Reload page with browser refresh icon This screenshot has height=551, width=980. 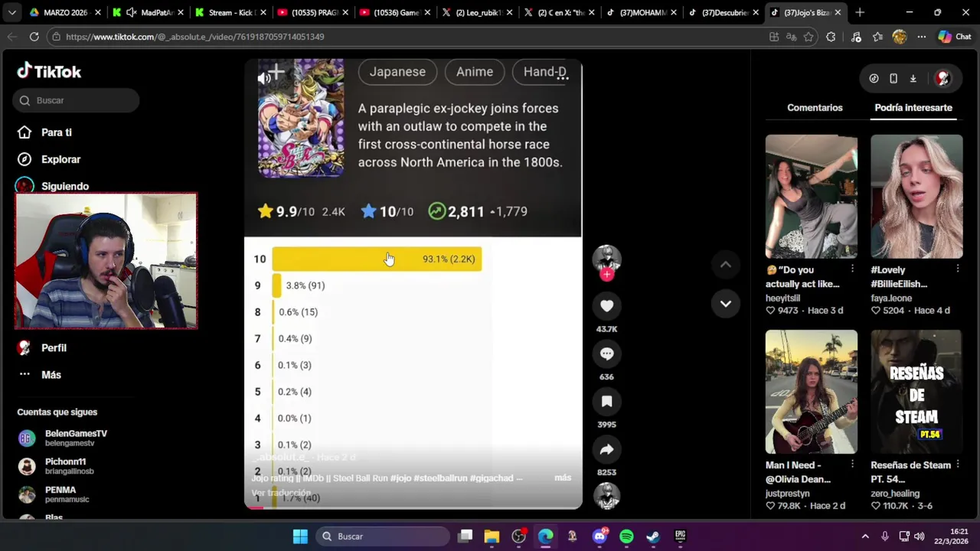click(34, 37)
